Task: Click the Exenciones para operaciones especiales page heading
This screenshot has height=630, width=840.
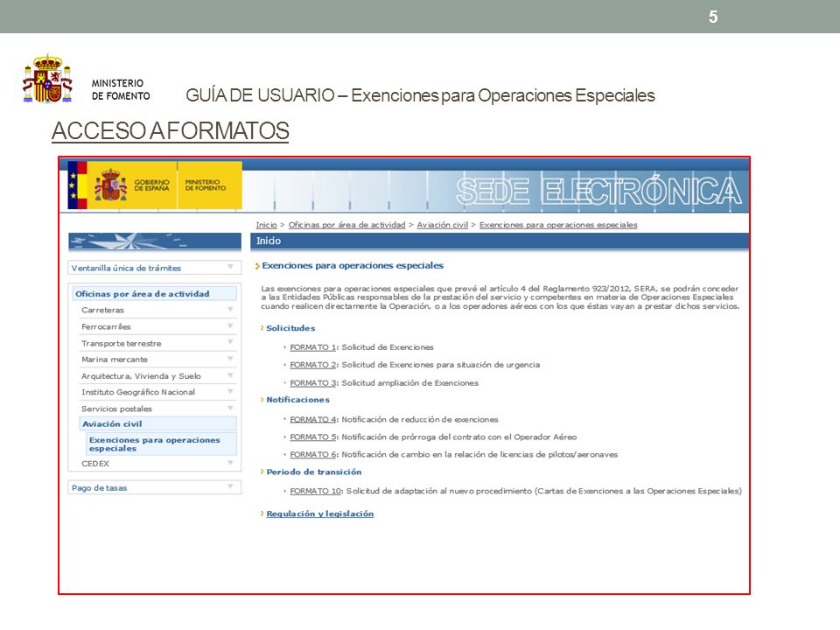Action: pos(353,266)
